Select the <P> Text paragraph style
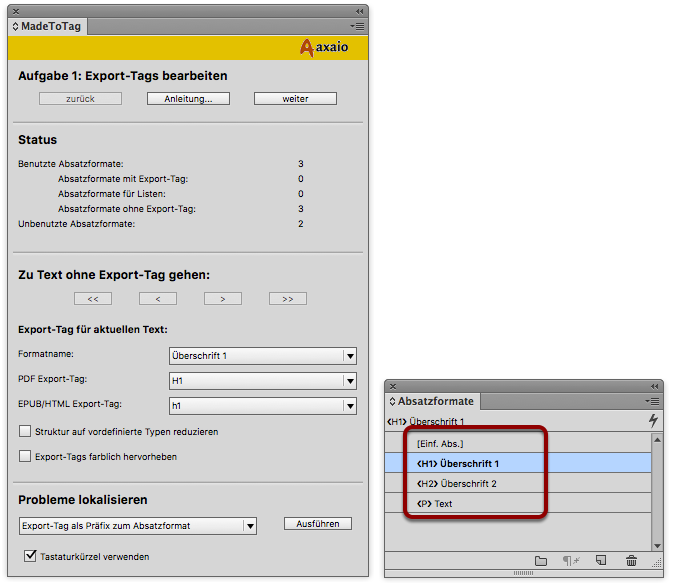 (x=518, y=503)
